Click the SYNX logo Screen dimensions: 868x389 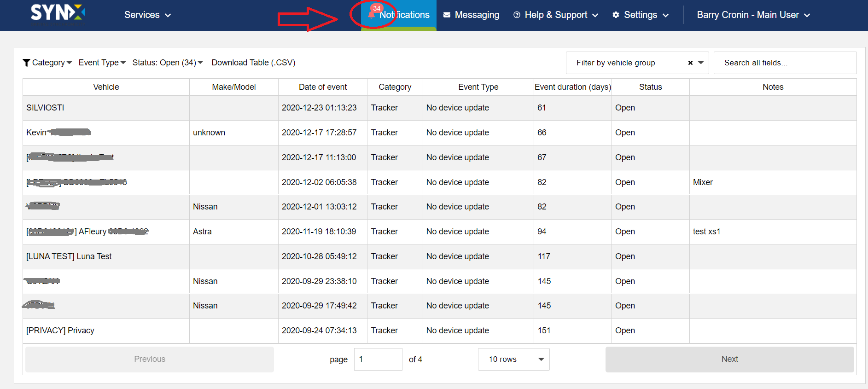[x=58, y=13]
